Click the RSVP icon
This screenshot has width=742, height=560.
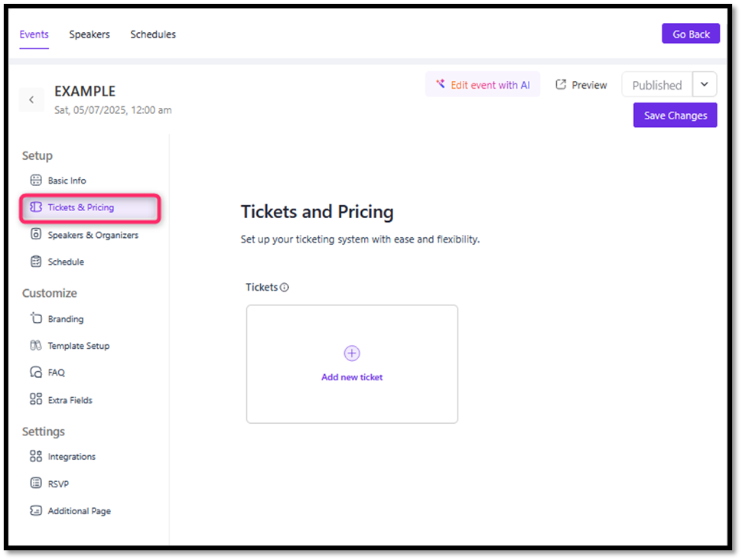[35, 483]
